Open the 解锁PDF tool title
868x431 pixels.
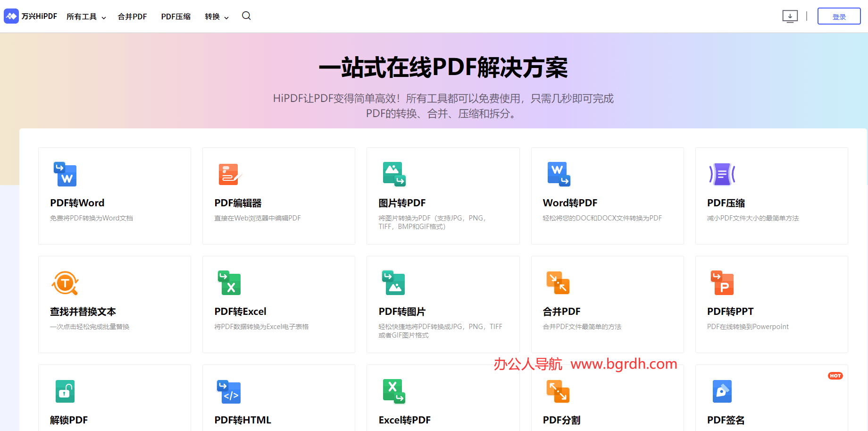coord(69,420)
